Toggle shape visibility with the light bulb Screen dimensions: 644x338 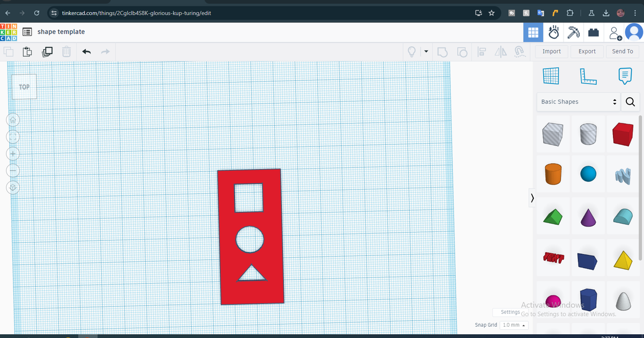tap(411, 51)
